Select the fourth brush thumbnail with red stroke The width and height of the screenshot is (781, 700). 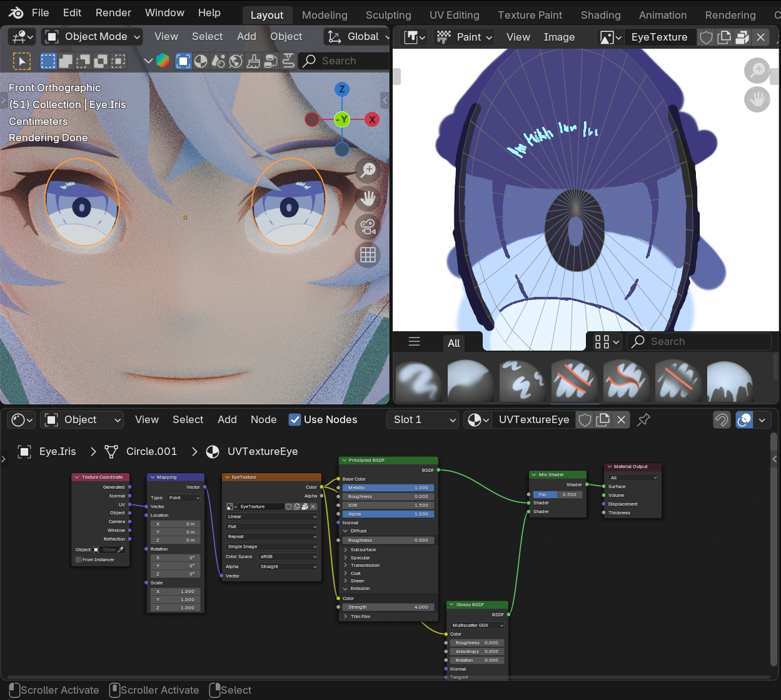tap(574, 381)
